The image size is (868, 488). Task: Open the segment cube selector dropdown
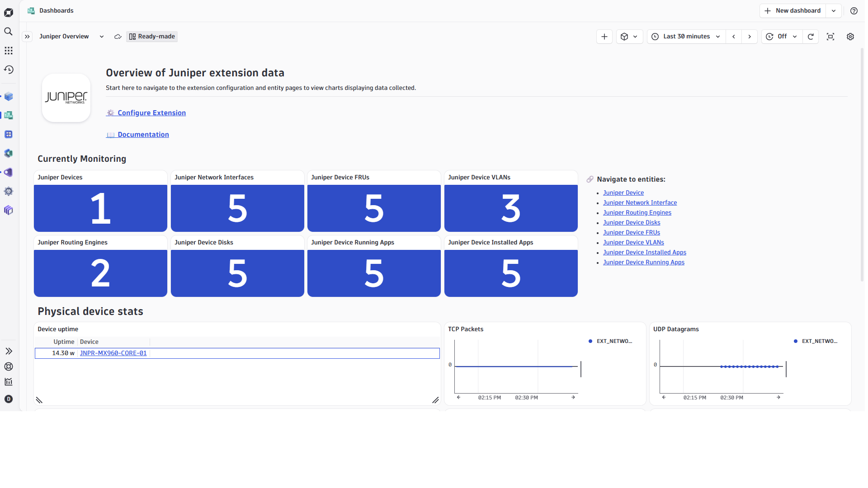click(x=629, y=37)
